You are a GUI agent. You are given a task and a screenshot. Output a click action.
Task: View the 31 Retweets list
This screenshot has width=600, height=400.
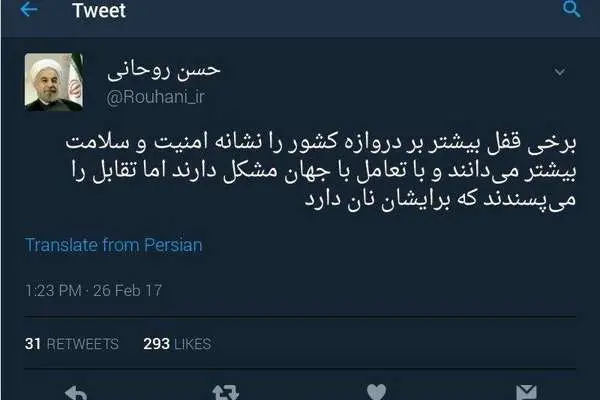pyautogui.click(x=72, y=344)
